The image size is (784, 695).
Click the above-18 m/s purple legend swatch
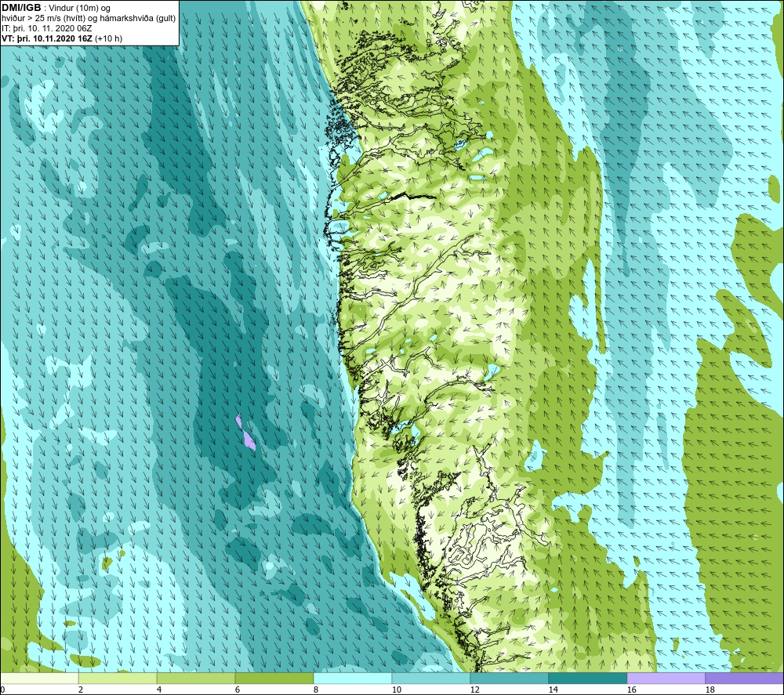coord(745,678)
